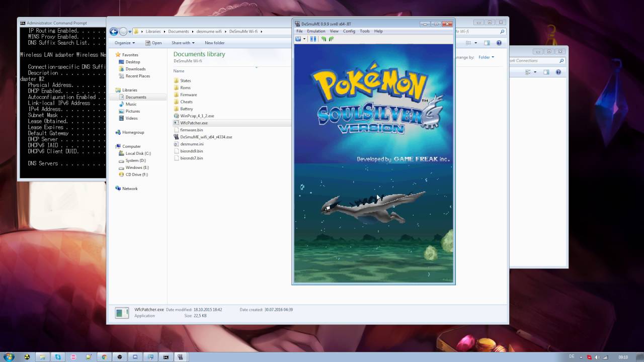Select the Roms folder
The height and width of the screenshot is (362, 644).
pos(185,87)
